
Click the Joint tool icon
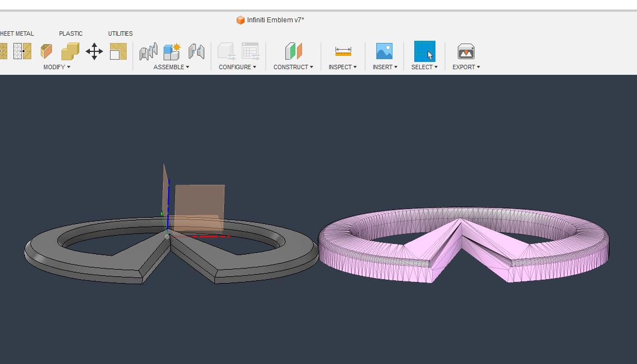pyautogui.click(x=148, y=52)
